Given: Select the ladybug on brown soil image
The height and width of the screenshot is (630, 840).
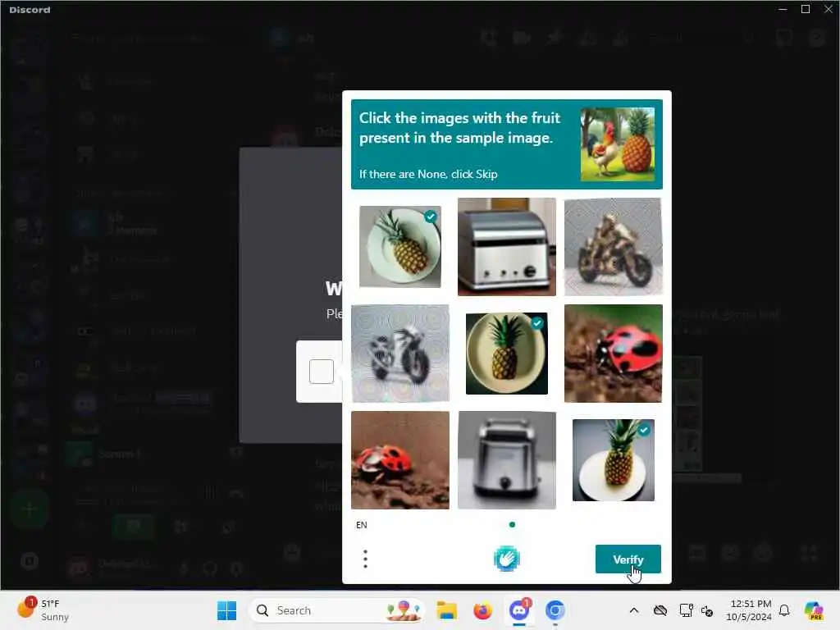Looking at the screenshot, I should pos(400,459).
